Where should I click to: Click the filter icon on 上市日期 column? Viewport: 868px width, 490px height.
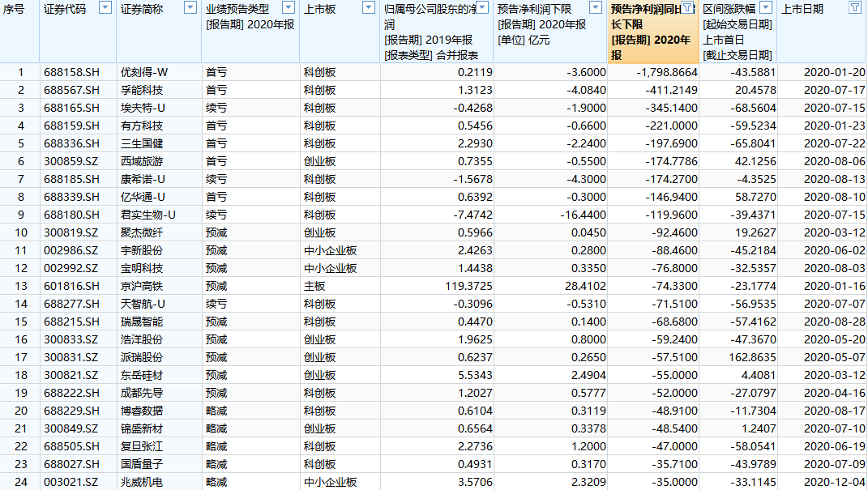click(855, 8)
